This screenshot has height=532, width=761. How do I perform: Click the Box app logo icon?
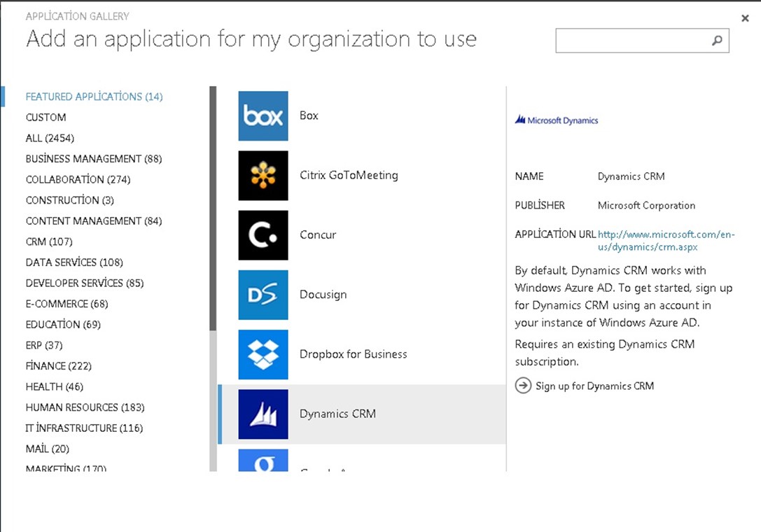click(263, 116)
